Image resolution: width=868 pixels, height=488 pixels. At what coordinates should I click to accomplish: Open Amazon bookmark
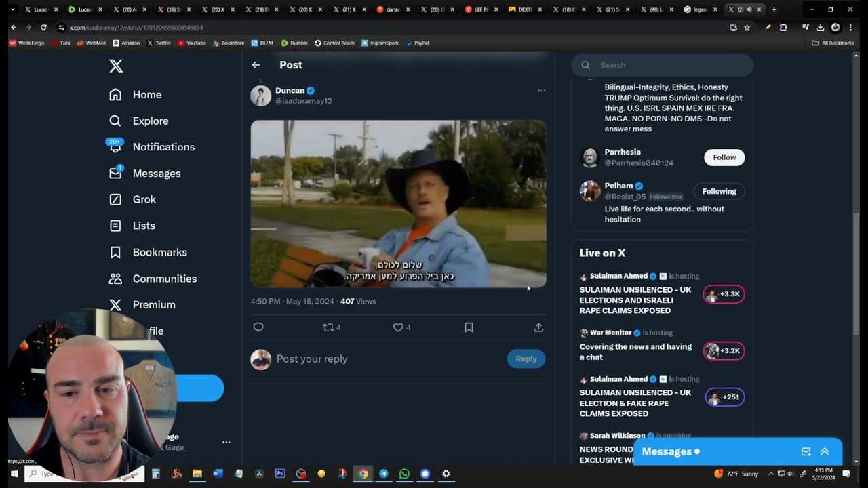point(126,43)
